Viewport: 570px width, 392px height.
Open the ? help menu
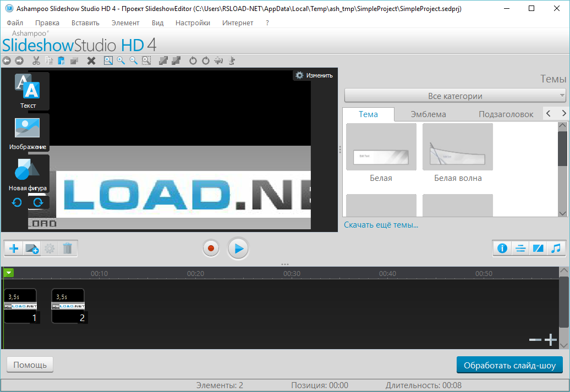[x=267, y=23]
